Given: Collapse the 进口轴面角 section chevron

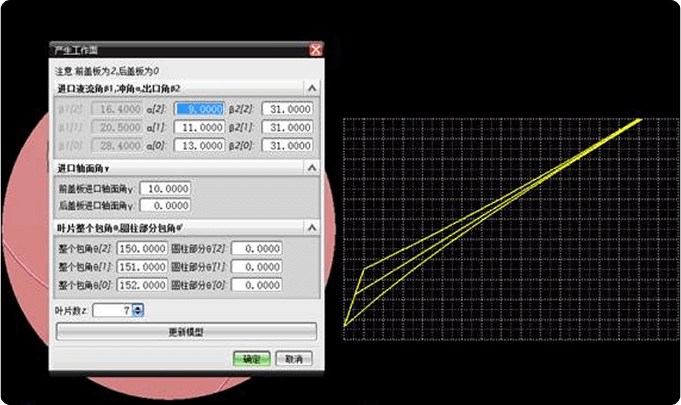Looking at the screenshot, I should point(312,168).
